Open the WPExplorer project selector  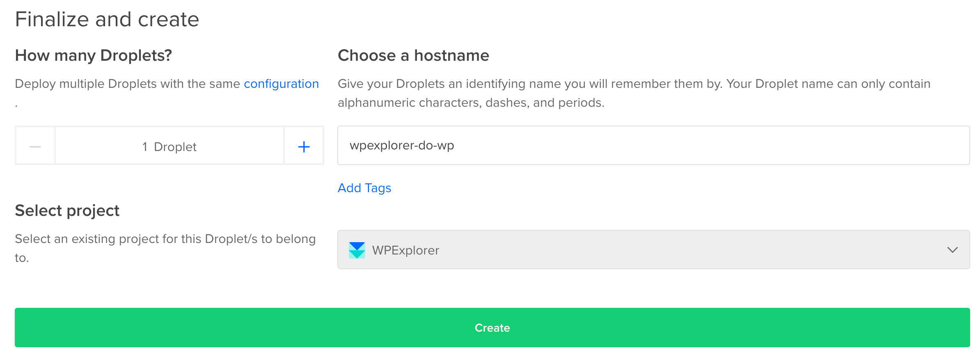coord(653,250)
